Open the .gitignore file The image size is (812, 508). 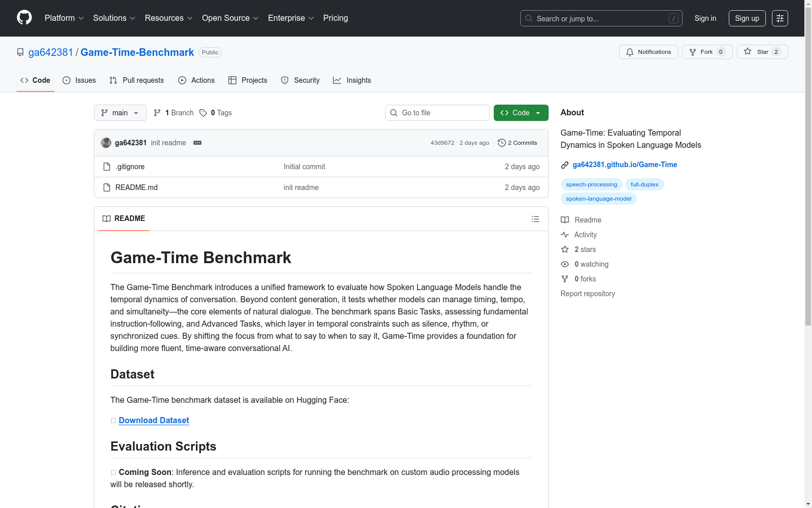tap(130, 167)
